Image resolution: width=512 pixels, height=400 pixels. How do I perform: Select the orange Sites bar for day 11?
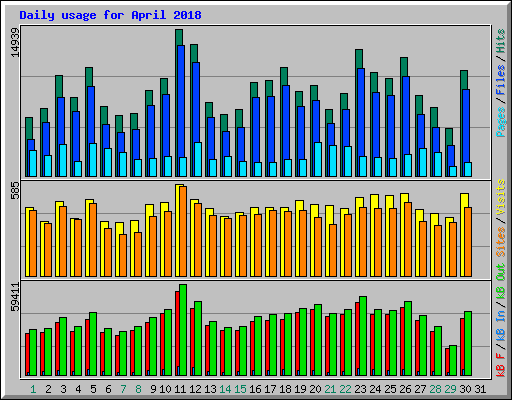coord(183,231)
